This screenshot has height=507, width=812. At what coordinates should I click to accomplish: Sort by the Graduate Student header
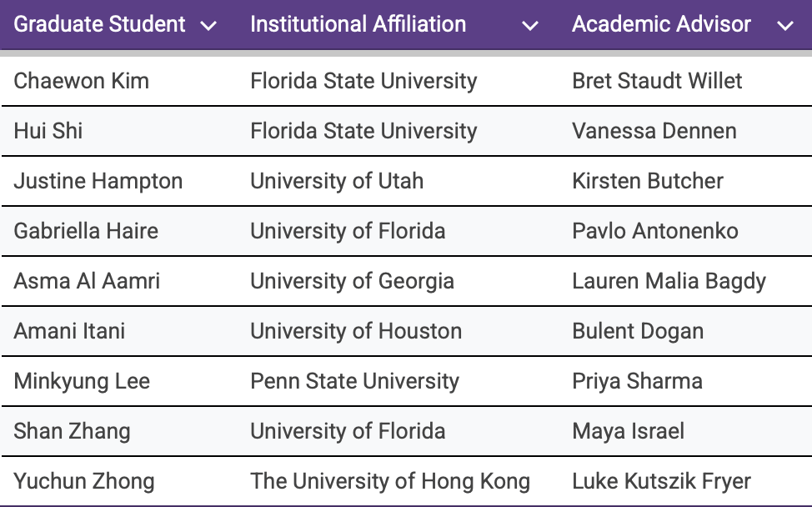[99, 24]
